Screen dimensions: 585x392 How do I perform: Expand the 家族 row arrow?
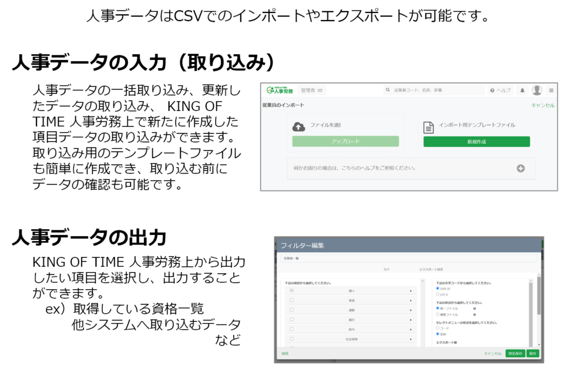(411, 301)
